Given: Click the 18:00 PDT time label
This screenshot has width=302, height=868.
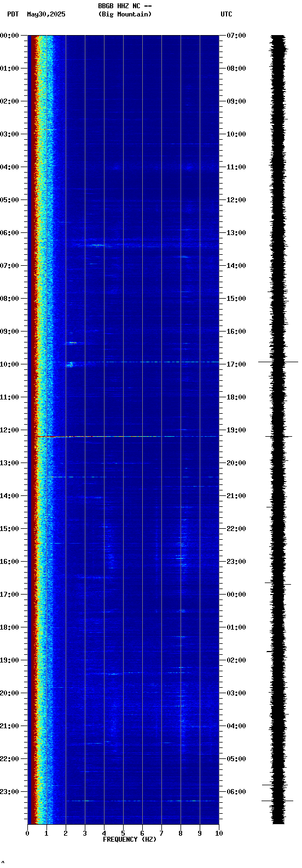Looking at the screenshot, I should [10, 627].
